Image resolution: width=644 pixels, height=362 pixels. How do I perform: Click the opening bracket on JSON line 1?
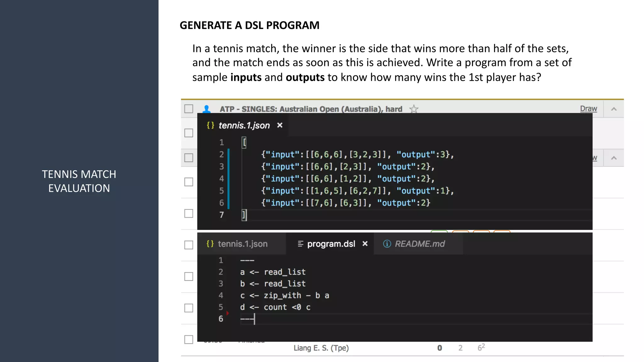(244, 142)
